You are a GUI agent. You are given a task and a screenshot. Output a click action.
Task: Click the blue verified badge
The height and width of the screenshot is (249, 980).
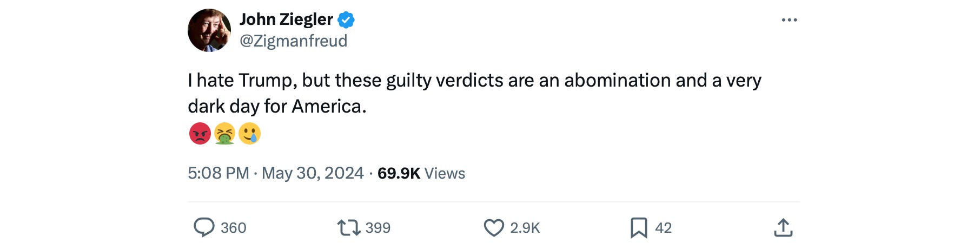pyautogui.click(x=346, y=20)
